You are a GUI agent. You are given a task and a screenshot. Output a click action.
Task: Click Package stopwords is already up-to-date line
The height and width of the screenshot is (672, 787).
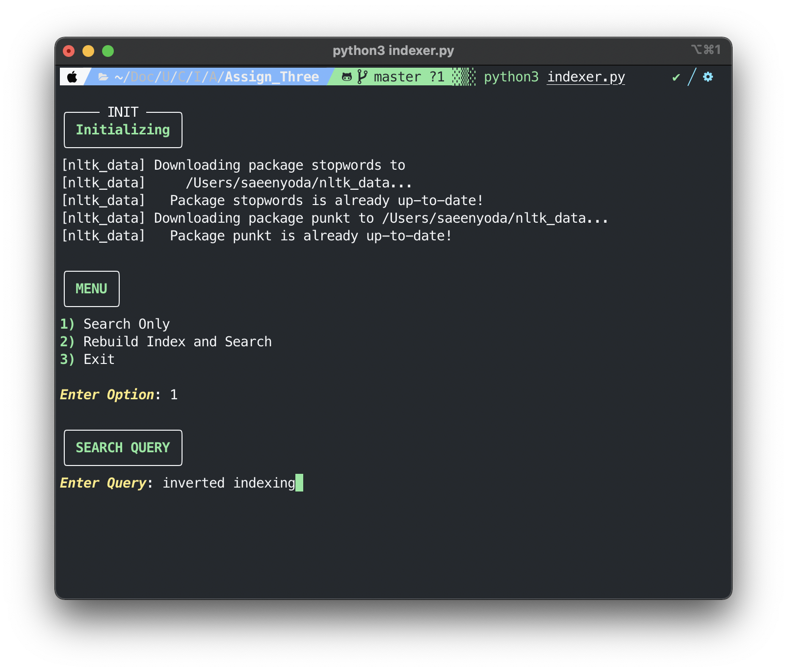pos(272,201)
